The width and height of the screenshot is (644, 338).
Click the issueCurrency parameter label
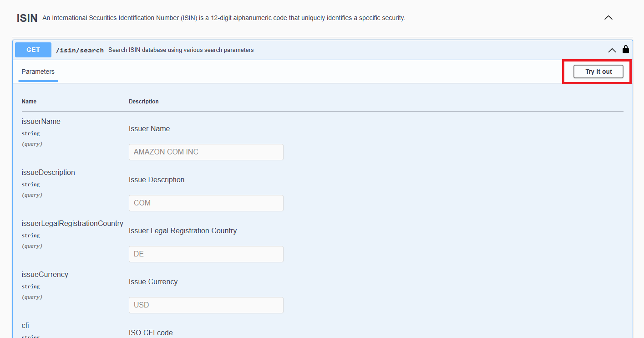point(45,275)
